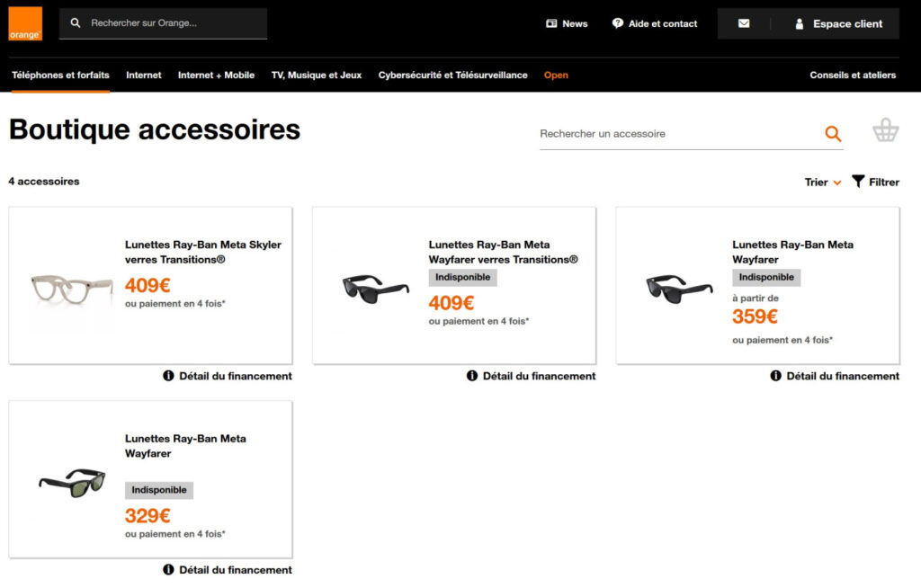Click the Espace client person icon
This screenshot has width=921, height=588.
[799, 23]
